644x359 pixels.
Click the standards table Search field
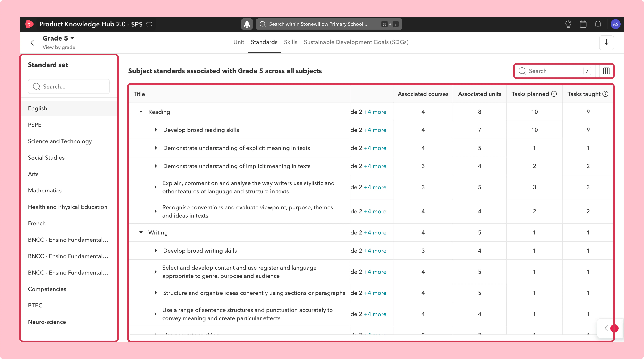[x=555, y=71]
